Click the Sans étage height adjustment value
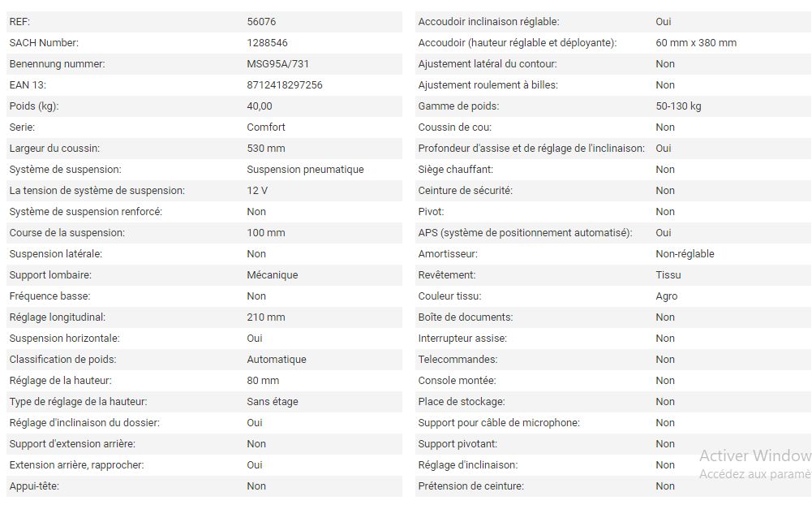Screen dimensions: 812x505 (272, 402)
